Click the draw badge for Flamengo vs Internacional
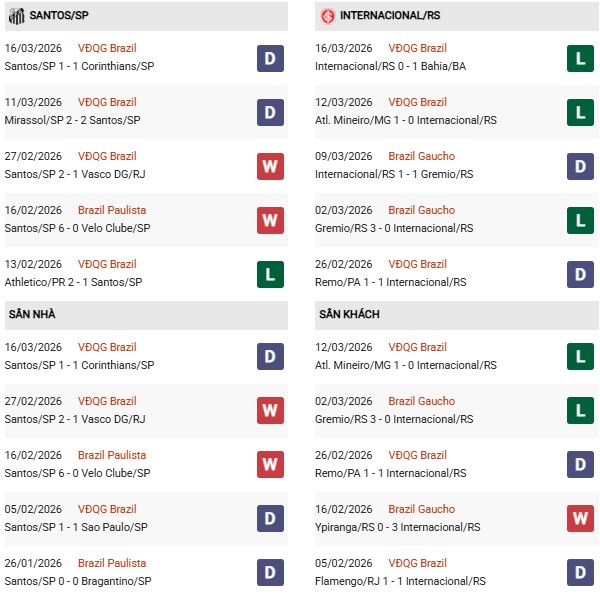 pos(581,573)
